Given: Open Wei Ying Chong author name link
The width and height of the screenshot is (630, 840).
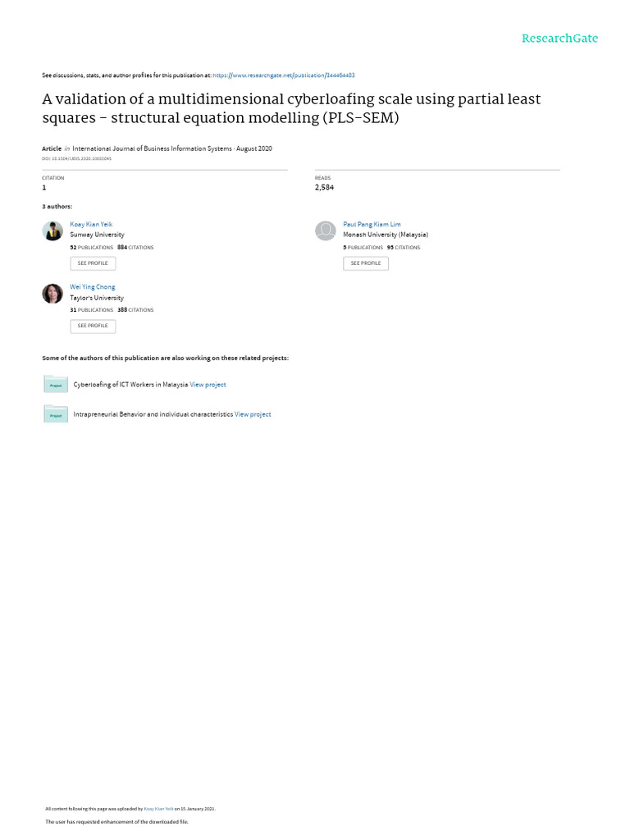Looking at the screenshot, I should (93, 287).
